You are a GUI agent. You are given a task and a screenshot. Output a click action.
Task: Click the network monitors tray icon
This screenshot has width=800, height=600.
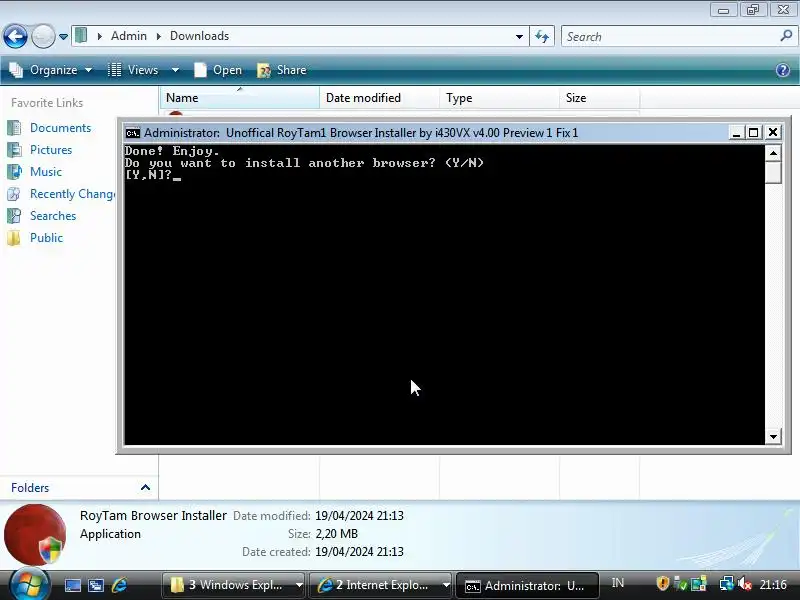[727, 583]
